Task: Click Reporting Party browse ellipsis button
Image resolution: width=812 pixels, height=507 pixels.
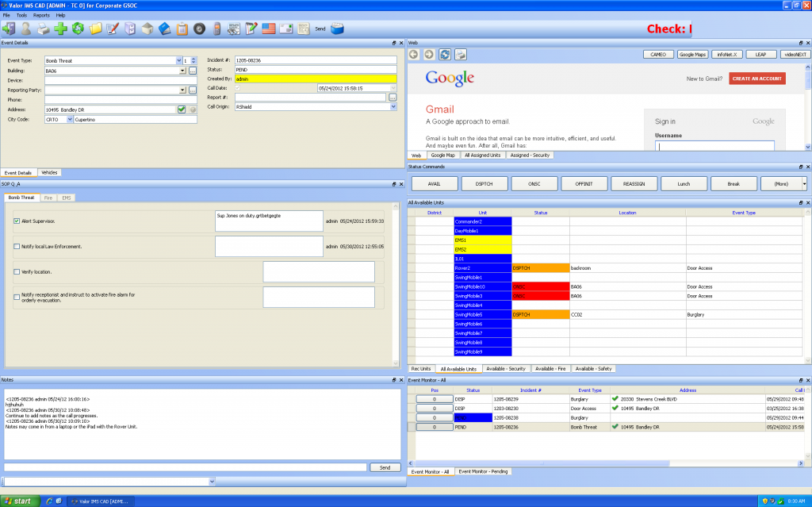Action: click(x=193, y=90)
